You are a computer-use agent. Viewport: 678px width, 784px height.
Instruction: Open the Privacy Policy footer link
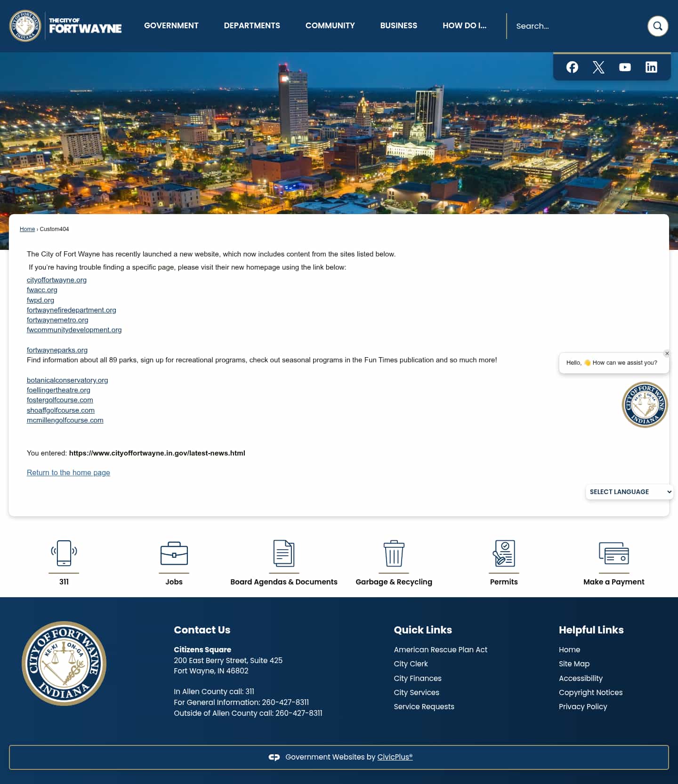click(x=583, y=707)
